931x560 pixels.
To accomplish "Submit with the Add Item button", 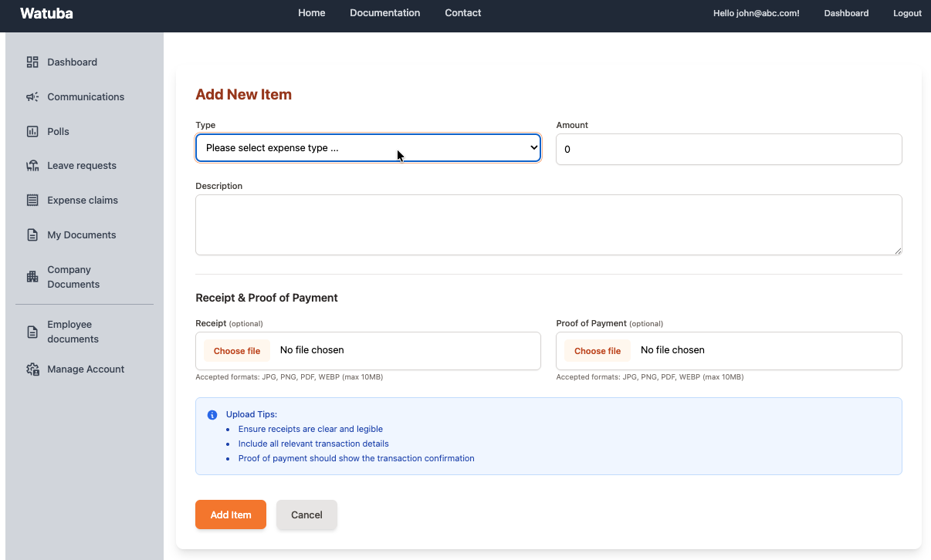I will [x=231, y=514].
